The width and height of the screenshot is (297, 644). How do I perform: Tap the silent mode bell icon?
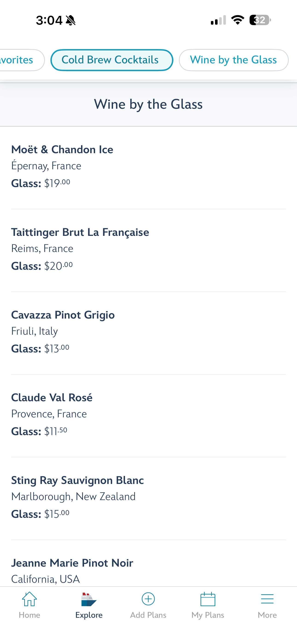tap(71, 20)
